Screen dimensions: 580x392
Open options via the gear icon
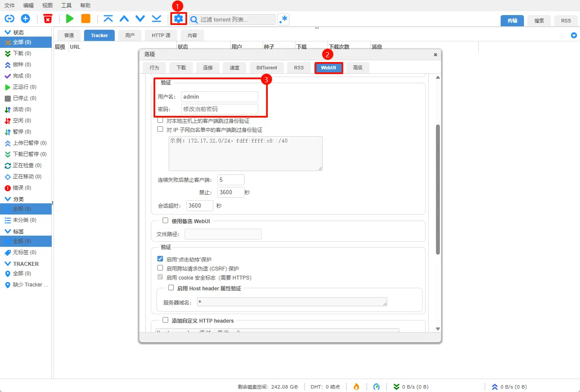(179, 19)
